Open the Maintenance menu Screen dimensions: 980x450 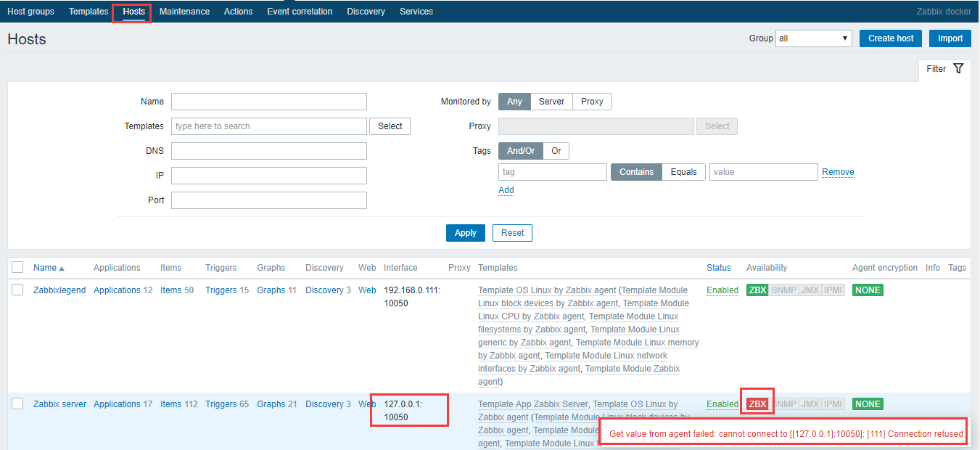click(x=184, y=11)
